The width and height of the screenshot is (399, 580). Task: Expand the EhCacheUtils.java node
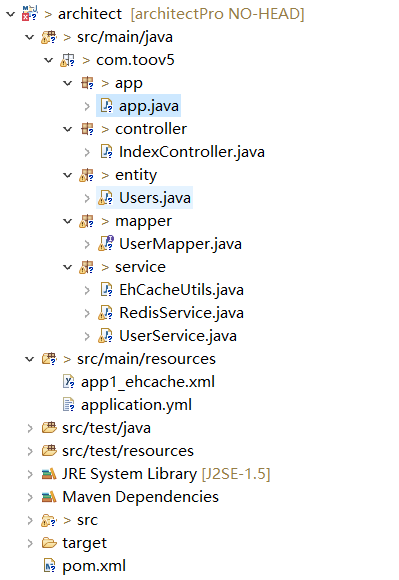coord(87,290)
